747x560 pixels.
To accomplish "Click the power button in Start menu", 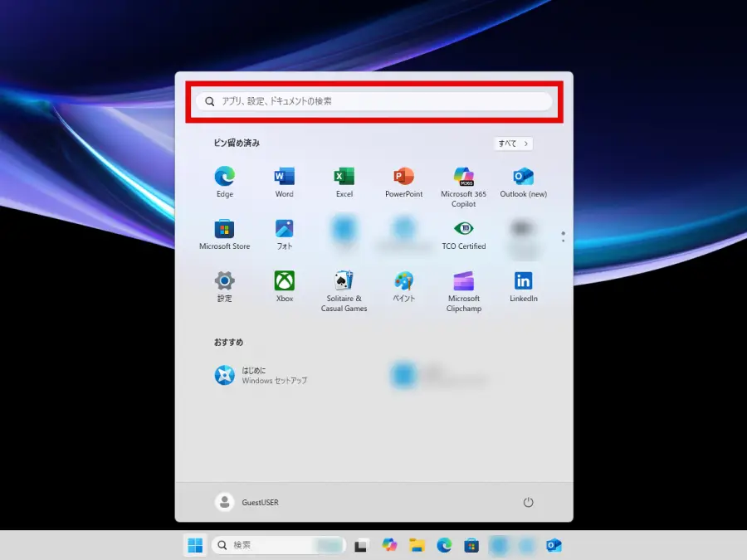I will (x=528, y=503).
